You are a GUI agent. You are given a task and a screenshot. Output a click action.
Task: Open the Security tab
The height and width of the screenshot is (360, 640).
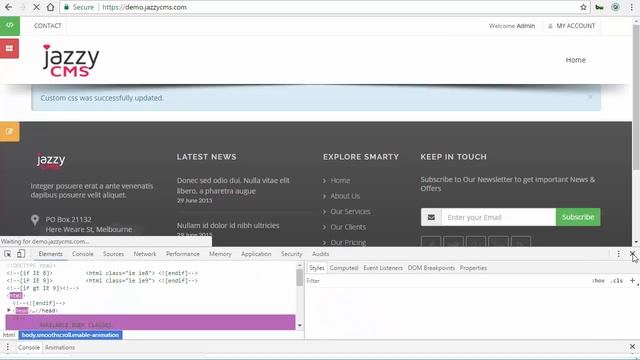[x=291, y=254]
